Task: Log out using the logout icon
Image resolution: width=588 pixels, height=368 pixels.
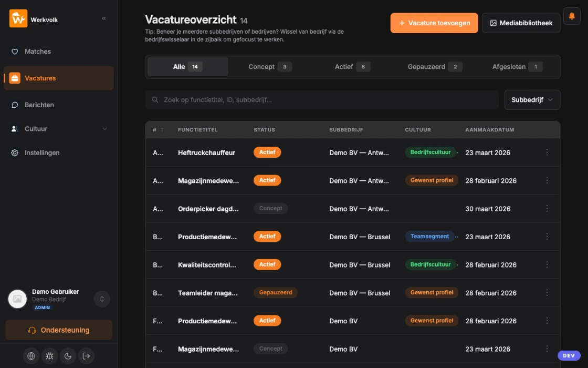Action: point(86,356)
